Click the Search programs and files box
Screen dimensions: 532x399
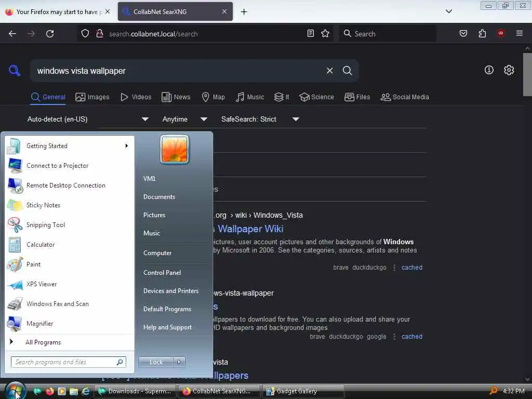point(68,362)
